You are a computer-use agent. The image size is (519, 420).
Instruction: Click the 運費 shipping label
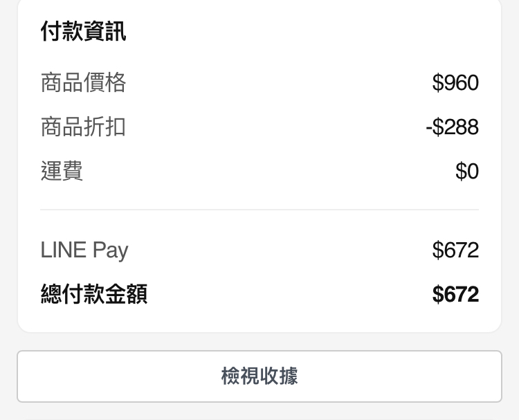click(62, 171)
